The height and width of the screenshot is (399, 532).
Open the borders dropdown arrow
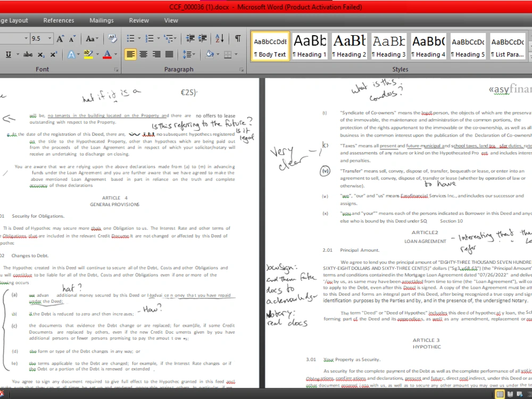pyautogui.click(x=236, y=54)
